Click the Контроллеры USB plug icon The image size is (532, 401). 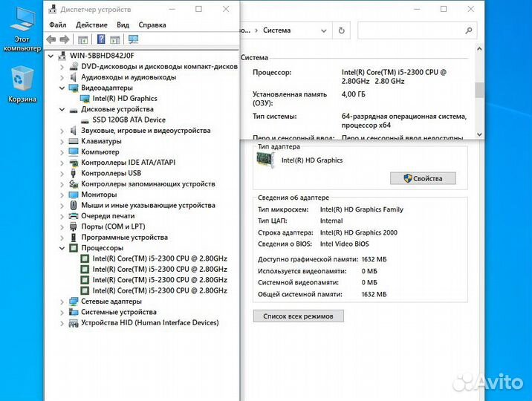74,173
